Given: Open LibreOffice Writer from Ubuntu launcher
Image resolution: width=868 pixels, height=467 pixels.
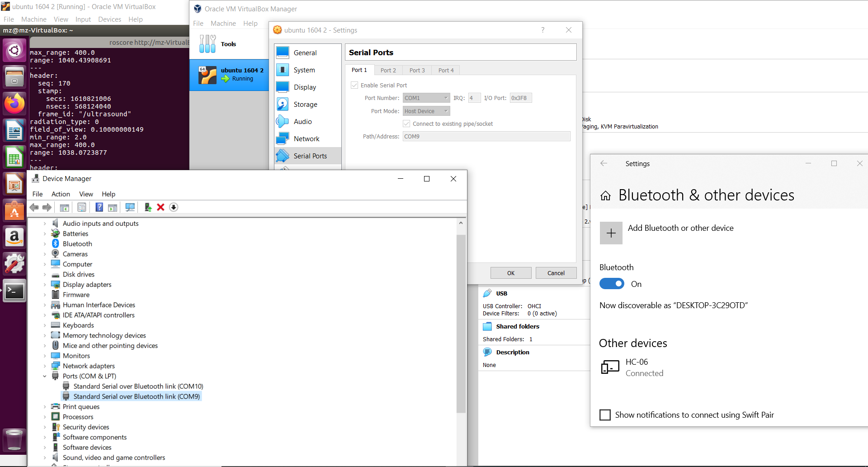Looking at the screenshot, I should click(x=14, y=130).
